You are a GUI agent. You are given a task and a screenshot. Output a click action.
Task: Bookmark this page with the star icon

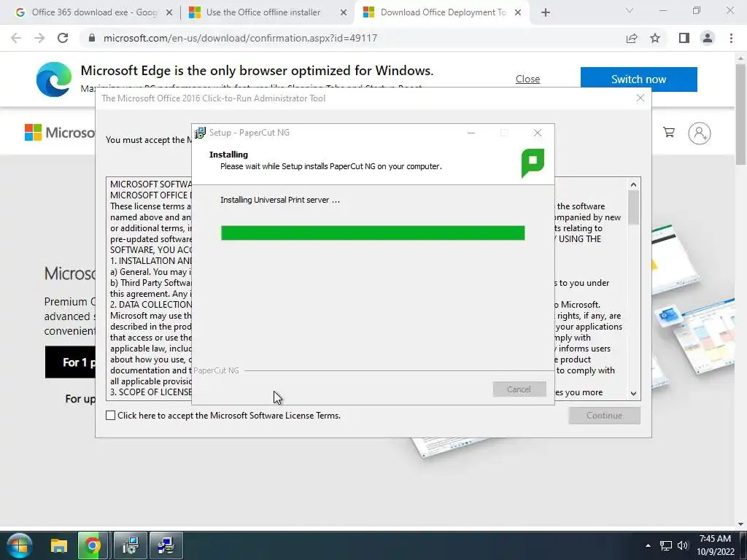click(x=655, y=38)
